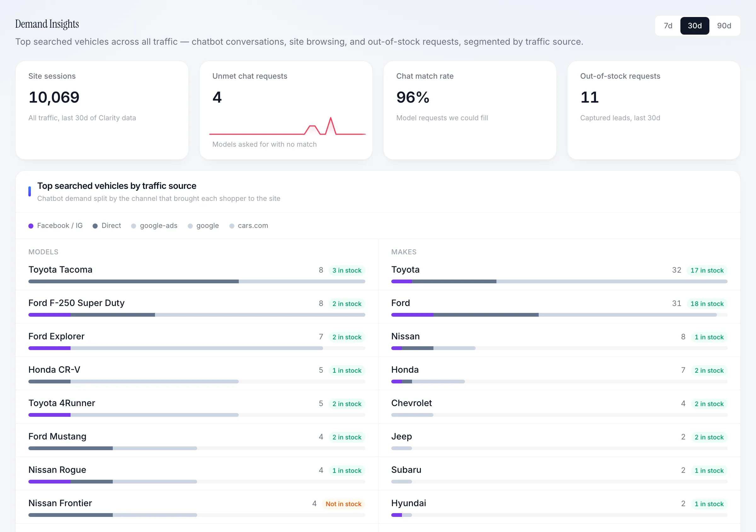
Task: Click the Toyota Tacoma traffic source bar
Action: point(197,282)
